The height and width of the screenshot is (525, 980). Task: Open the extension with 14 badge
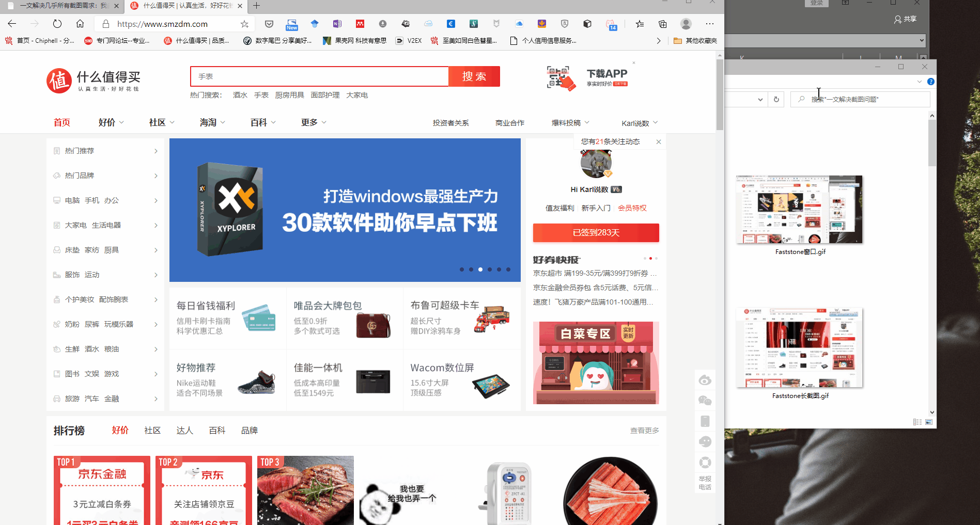click(611, 24)
